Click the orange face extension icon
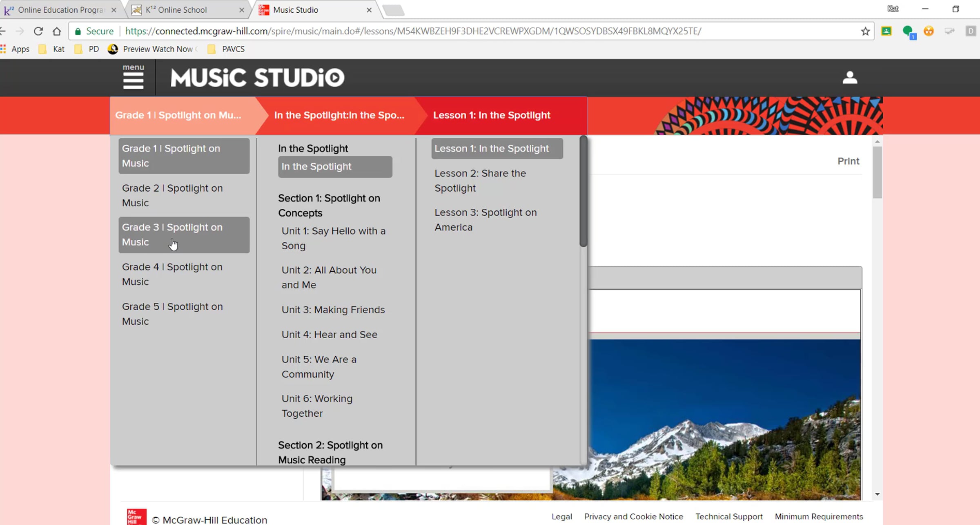 point(929,31)
